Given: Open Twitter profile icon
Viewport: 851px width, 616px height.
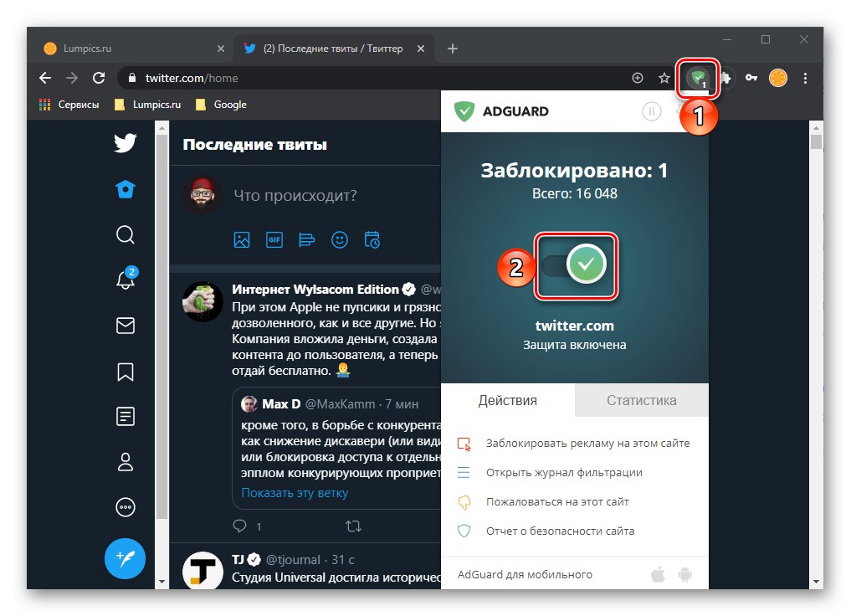Looking at the screenshot, I should point(126,462).
